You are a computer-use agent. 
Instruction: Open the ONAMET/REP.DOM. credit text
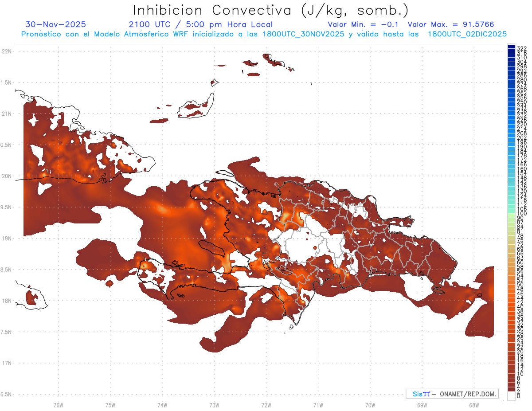(467, 394)
